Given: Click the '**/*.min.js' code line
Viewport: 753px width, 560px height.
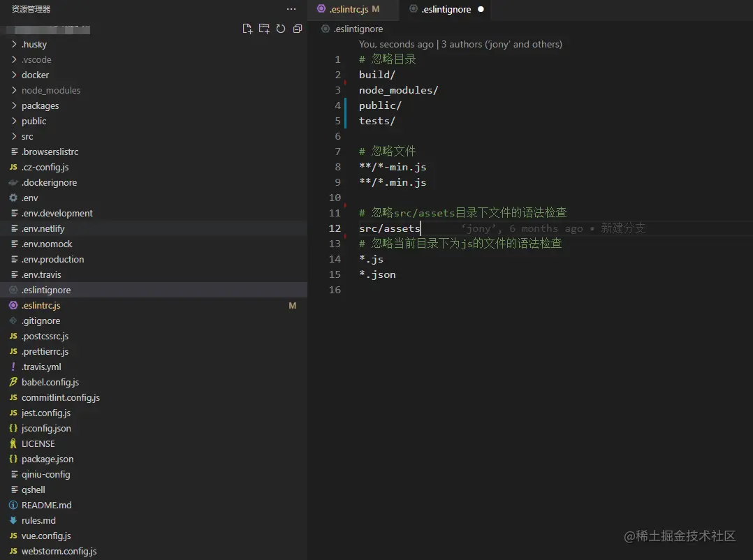Looking at the screenshot, I should tap(393, 182).
